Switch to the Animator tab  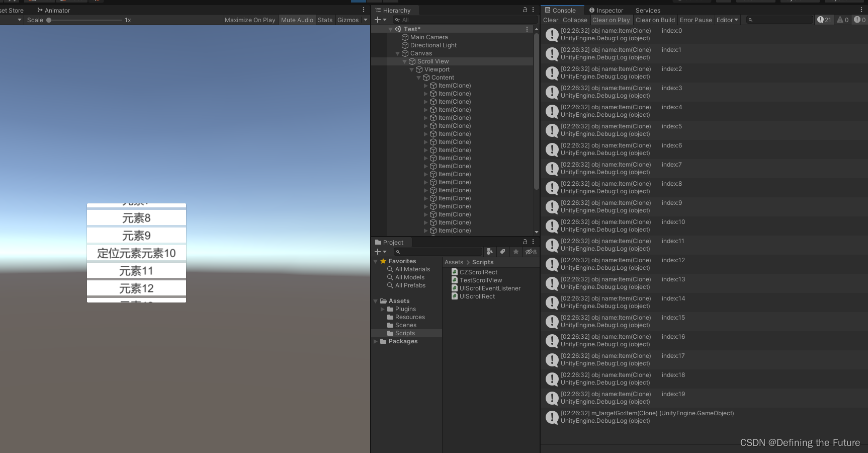click(x=53, y=10)
